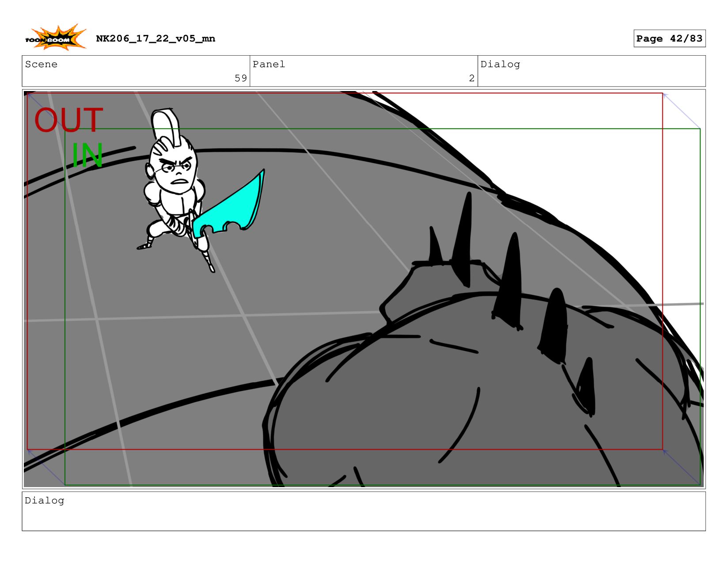Click the green IN camera label

click(87, 155)
